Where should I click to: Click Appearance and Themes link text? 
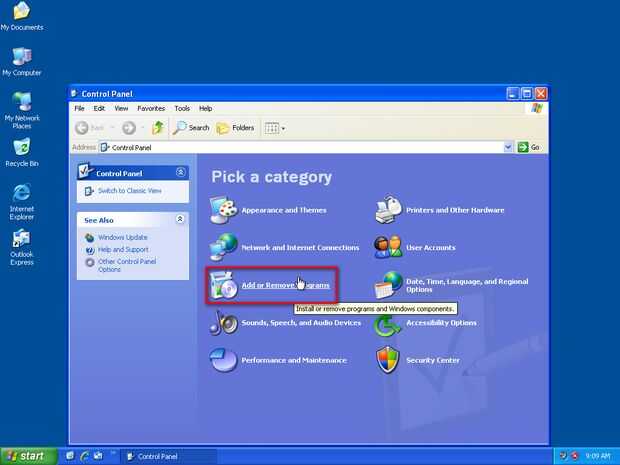pos(284,210)
